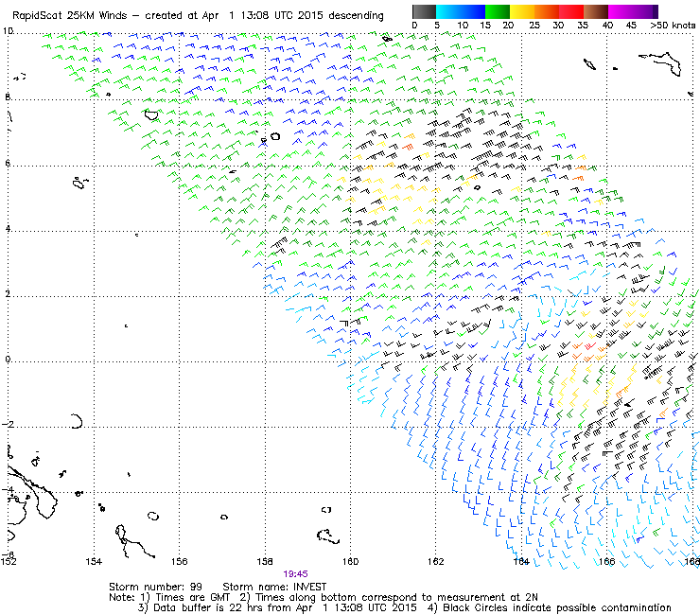The width and height of the screenshot is (700, 615).
Task: Click the latitude axis label '4'
Action: pyautogui.click(x=8, y=228)
